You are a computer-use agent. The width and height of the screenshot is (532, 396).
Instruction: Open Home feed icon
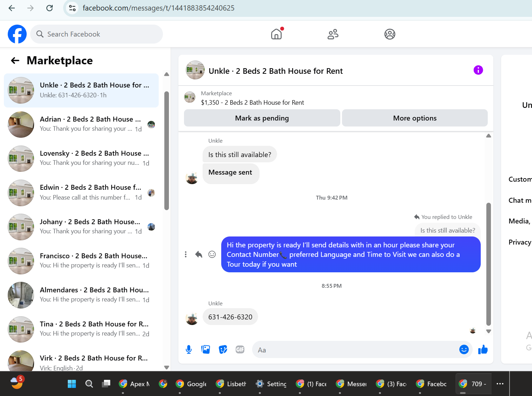[x=276, y=34]
